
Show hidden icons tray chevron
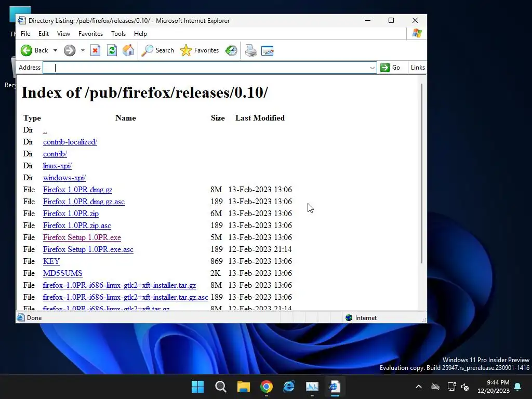coord(419,387)
